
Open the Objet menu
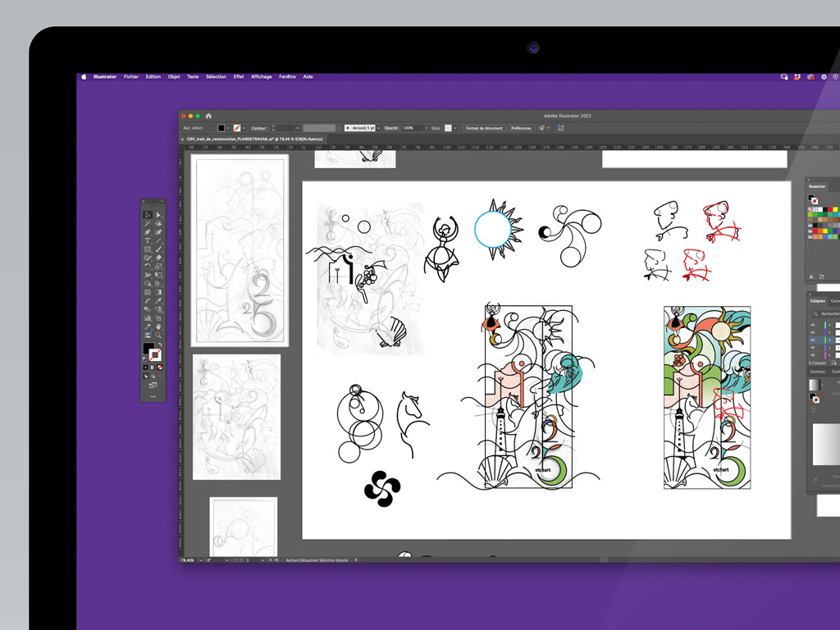point(174,76)
